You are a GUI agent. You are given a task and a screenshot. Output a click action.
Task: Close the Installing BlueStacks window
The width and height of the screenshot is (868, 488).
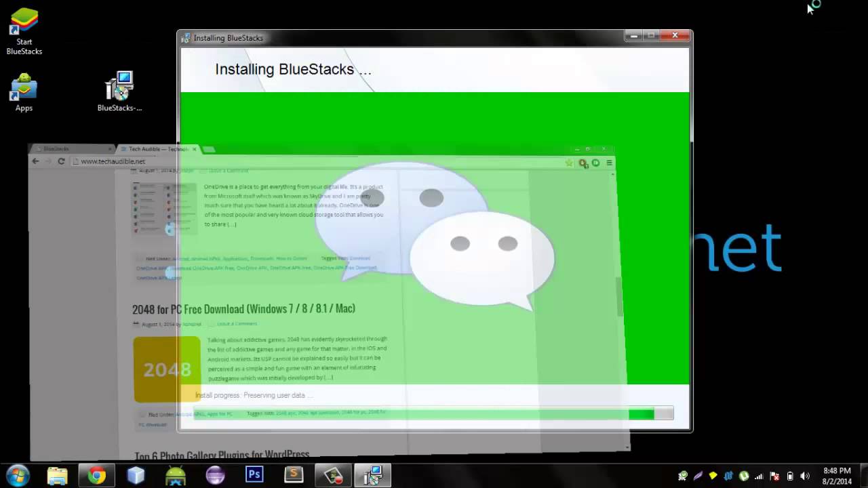(x=675, y=35)
